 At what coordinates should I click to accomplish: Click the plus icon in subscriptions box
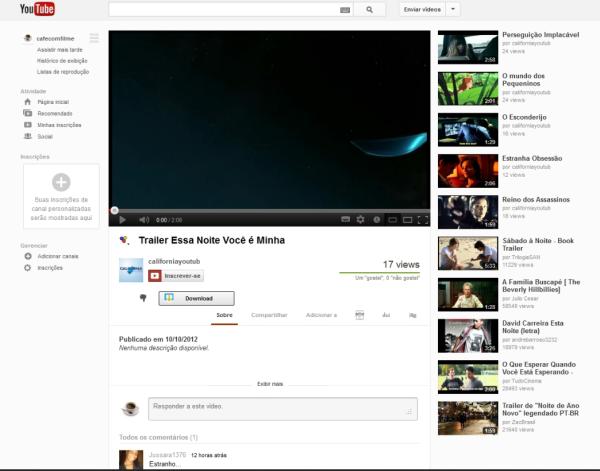pos(61,182)
